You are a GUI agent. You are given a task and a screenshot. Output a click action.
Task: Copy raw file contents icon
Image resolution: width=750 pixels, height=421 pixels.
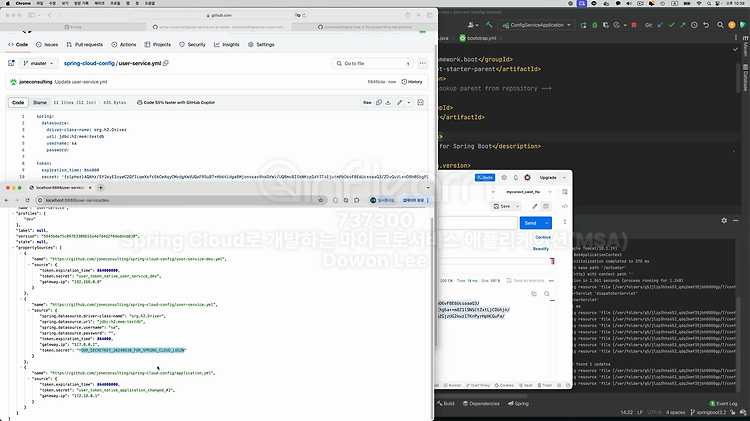[x=379, y=102]
